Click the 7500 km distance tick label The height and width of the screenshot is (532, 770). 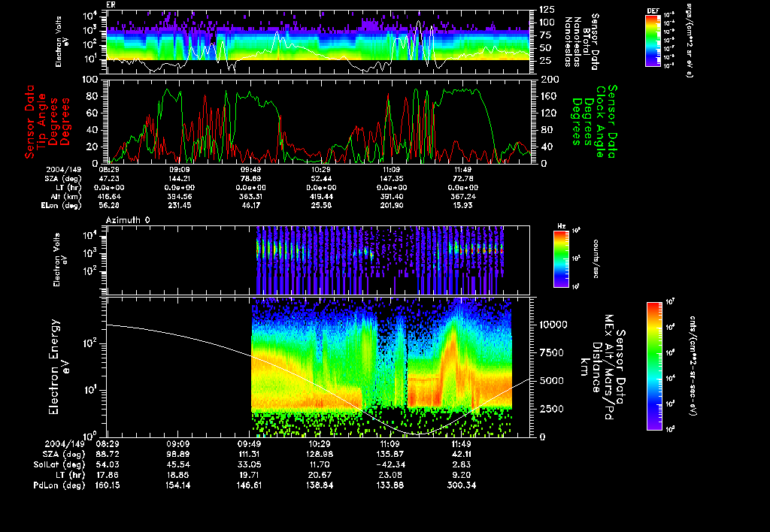(551, 352)
